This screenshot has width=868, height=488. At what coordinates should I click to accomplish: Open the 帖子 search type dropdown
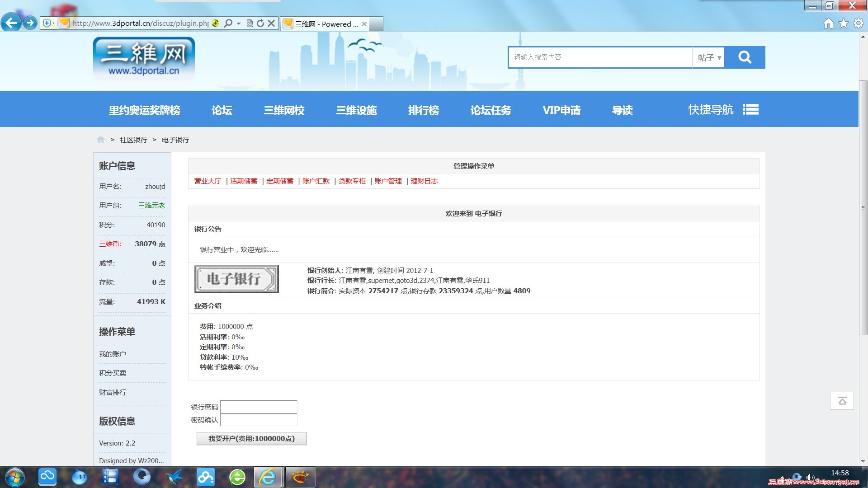(708, 57)
